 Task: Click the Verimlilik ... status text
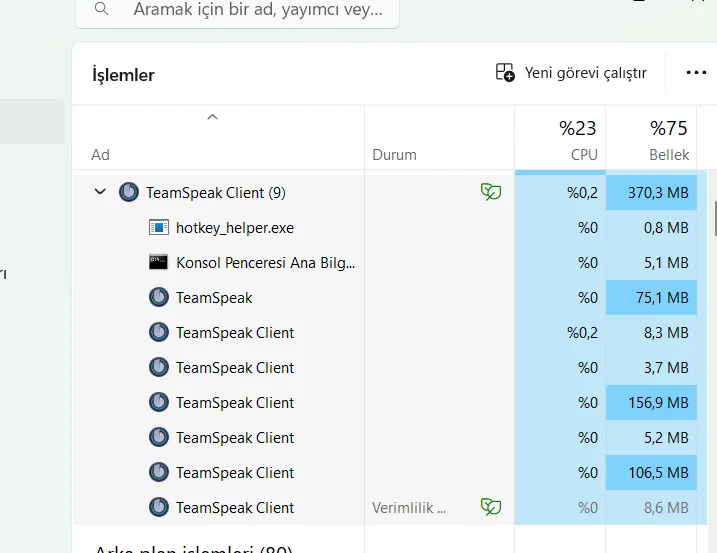click(x=408, y=508)
